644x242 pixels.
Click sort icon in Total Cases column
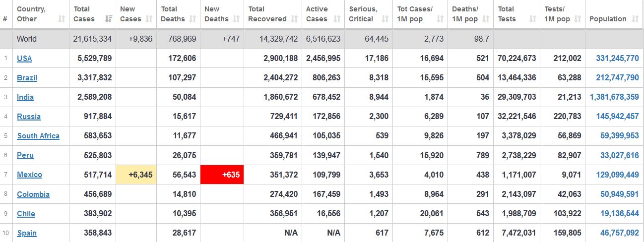click(x=109, y=19)
